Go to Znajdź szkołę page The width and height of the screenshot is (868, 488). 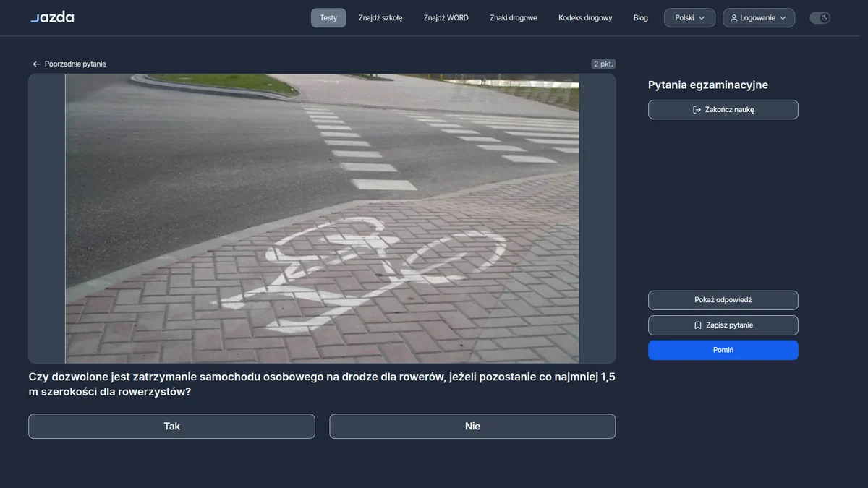click(x=380, y=18)
